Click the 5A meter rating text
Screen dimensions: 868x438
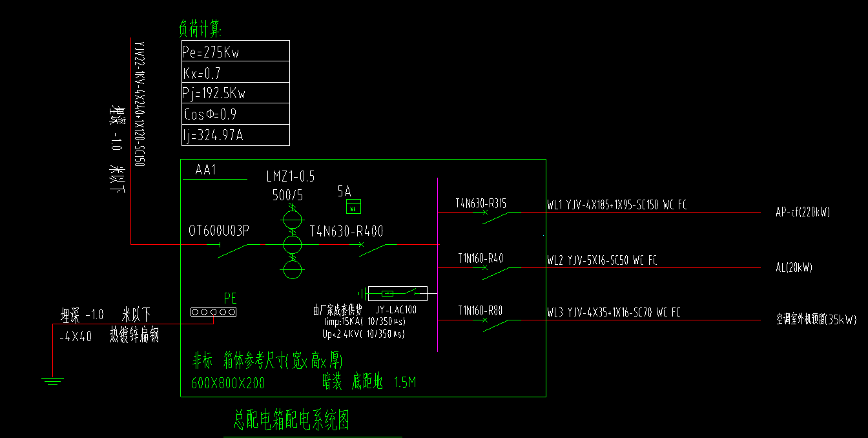click(x=344, y=191)
